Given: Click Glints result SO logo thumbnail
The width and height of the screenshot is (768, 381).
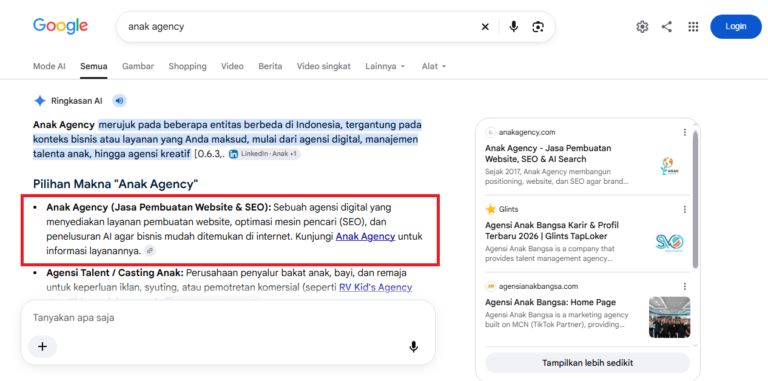Looking at the screenshot, I should click(x=670, y=243).
